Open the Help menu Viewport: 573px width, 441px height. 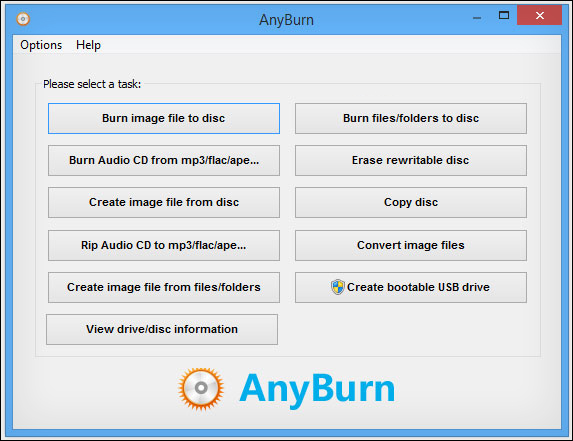[88, 45]
